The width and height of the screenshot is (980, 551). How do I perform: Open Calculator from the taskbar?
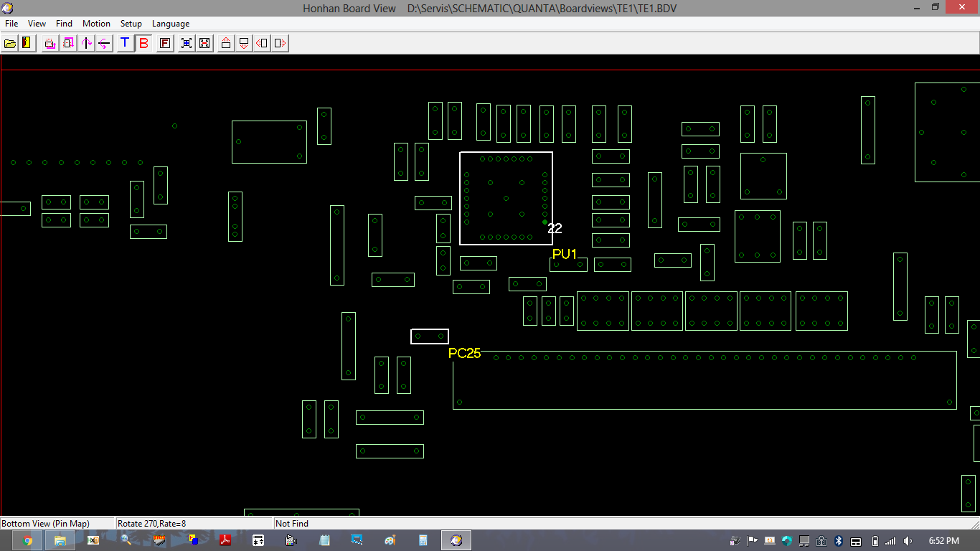423,540
